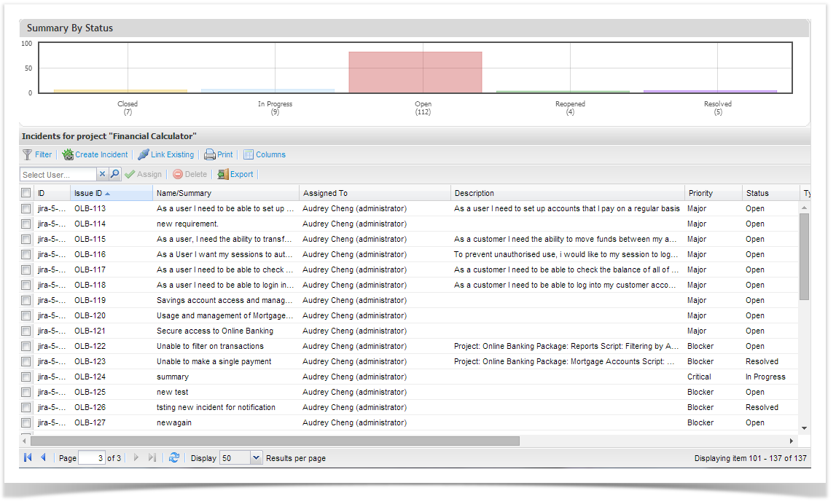Select the checkbox for OLB-122
This screenshot has height=504, width=836.
[x=26, y=346]
